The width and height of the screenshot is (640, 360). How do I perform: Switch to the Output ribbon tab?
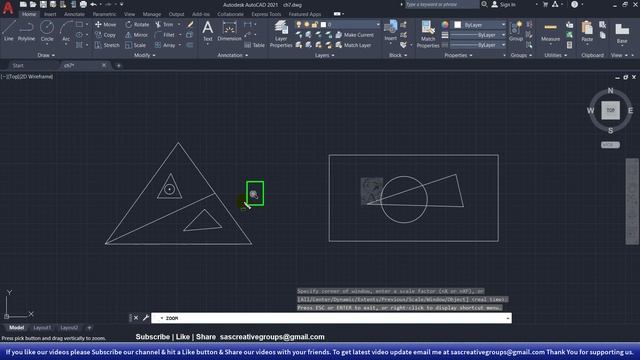coord(176,14)
